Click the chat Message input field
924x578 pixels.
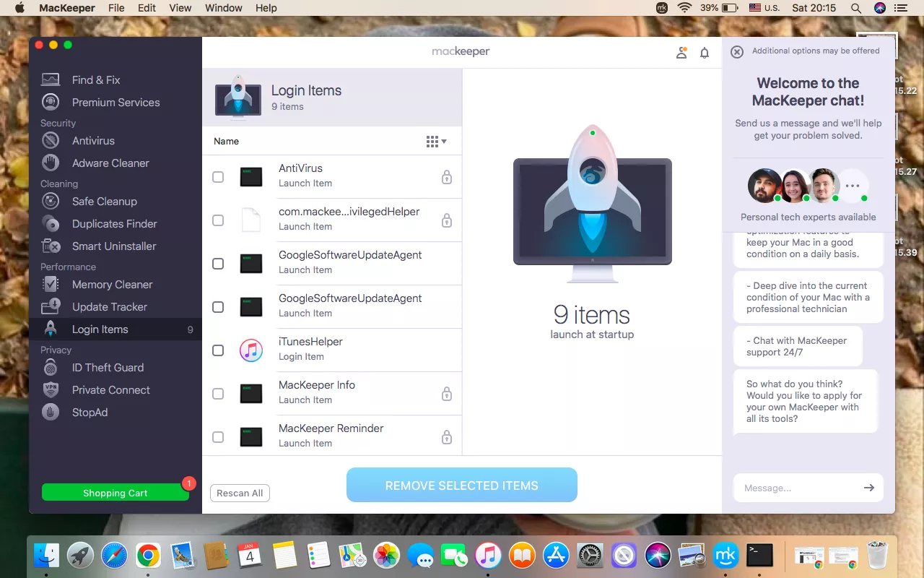click(x=798, y=488)
